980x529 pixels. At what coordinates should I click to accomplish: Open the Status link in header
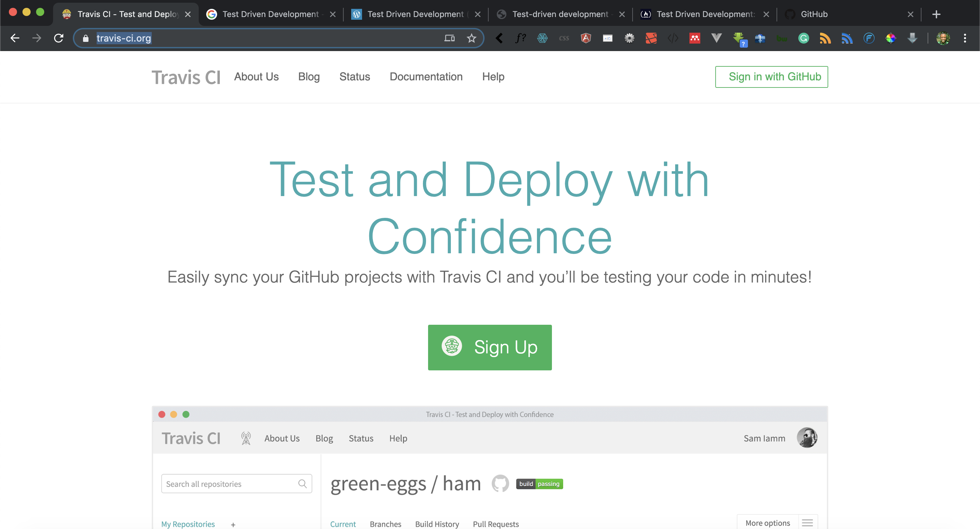[355, 77]
